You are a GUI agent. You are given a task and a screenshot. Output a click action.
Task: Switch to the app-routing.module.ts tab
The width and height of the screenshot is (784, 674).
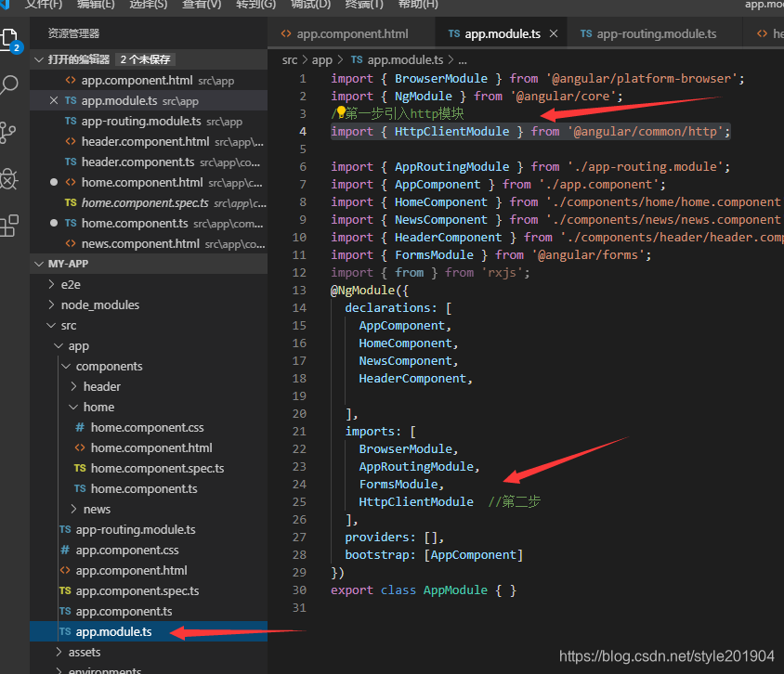click(x=650, y=31)
